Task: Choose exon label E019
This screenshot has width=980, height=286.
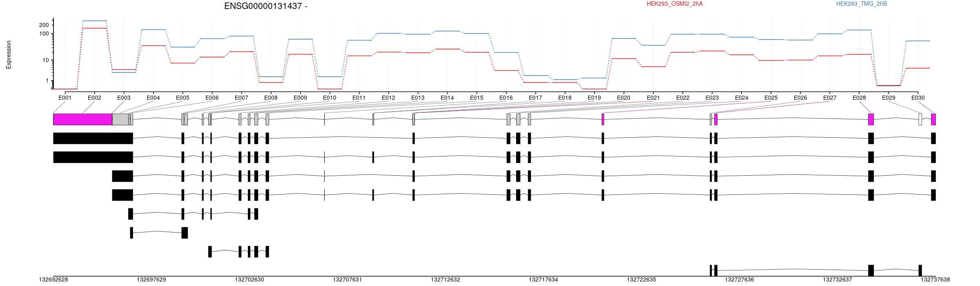Action: click(594, 98)
